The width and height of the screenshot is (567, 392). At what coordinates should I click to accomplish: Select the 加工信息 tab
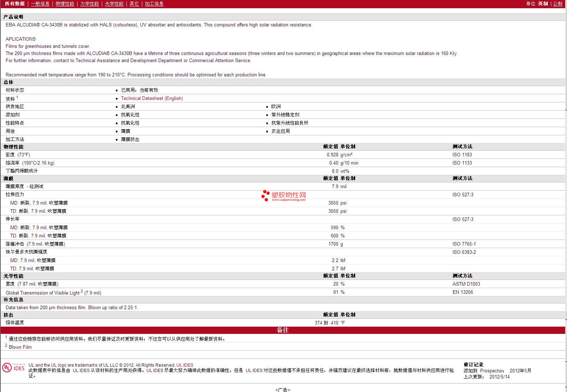coord(154,4)
